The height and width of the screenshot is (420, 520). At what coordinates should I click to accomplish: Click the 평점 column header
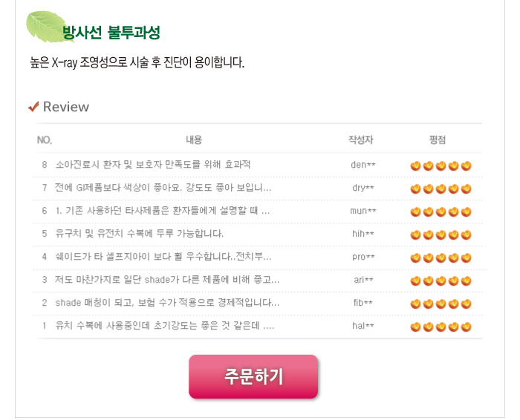click(x=438, y=140)
